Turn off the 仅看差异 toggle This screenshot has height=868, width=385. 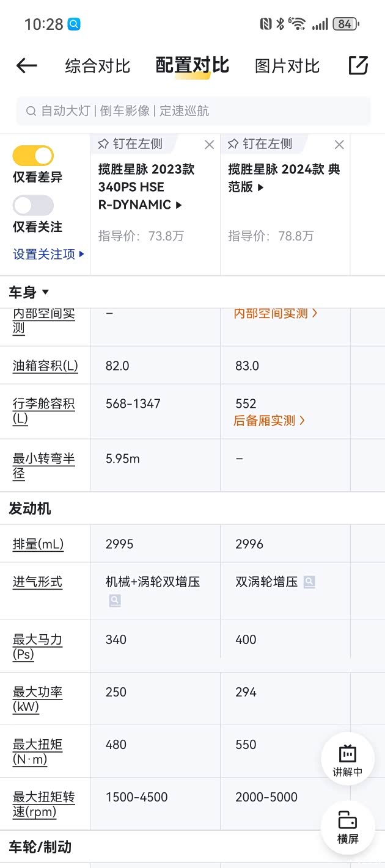coord(33,156)
